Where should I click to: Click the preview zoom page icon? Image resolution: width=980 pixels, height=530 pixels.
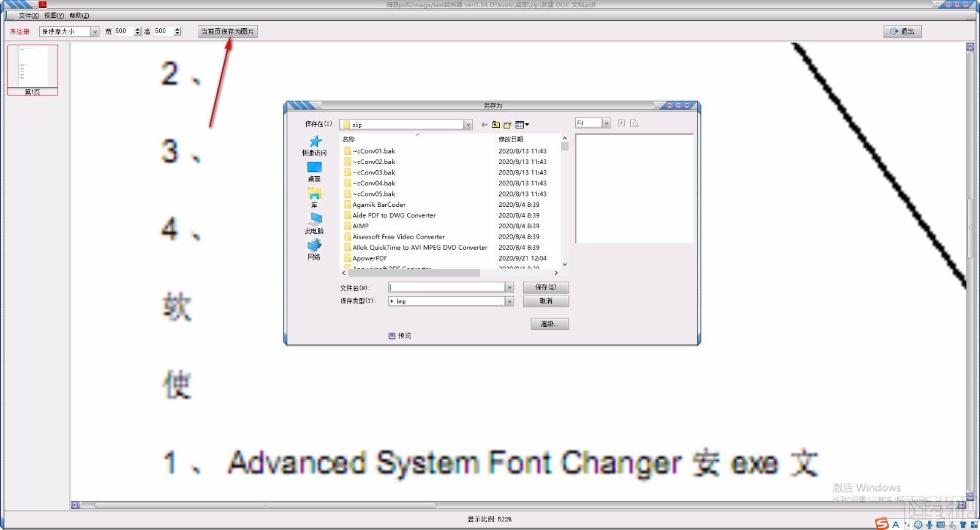(634, 123)
